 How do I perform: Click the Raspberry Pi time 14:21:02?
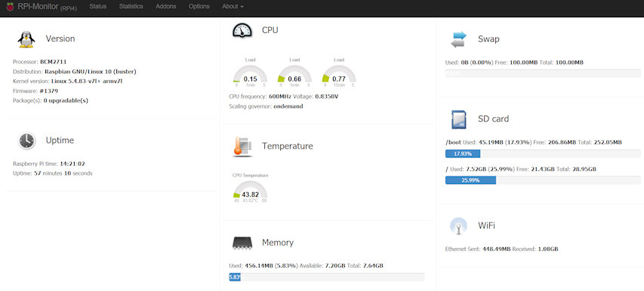coord(72,164)
